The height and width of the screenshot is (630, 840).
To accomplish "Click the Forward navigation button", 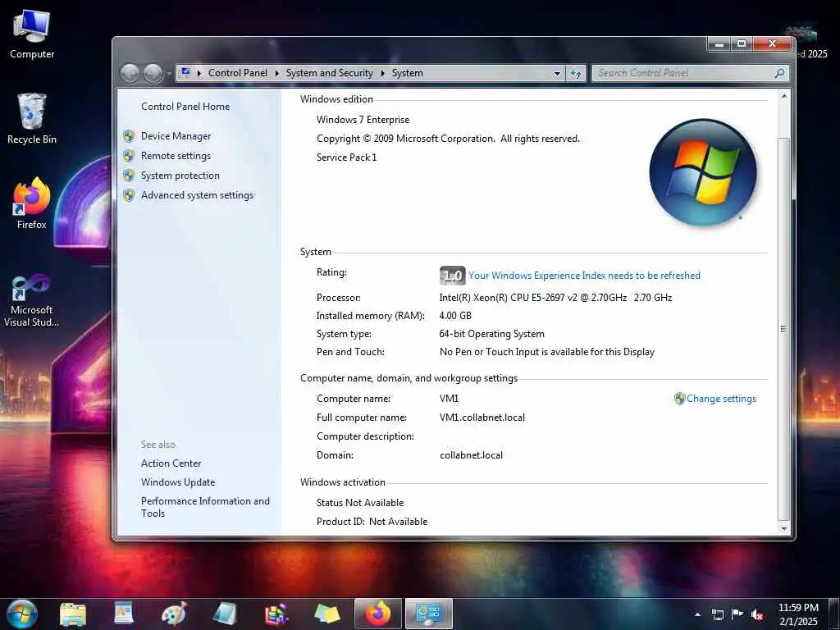I will click(x=153, y=73).
